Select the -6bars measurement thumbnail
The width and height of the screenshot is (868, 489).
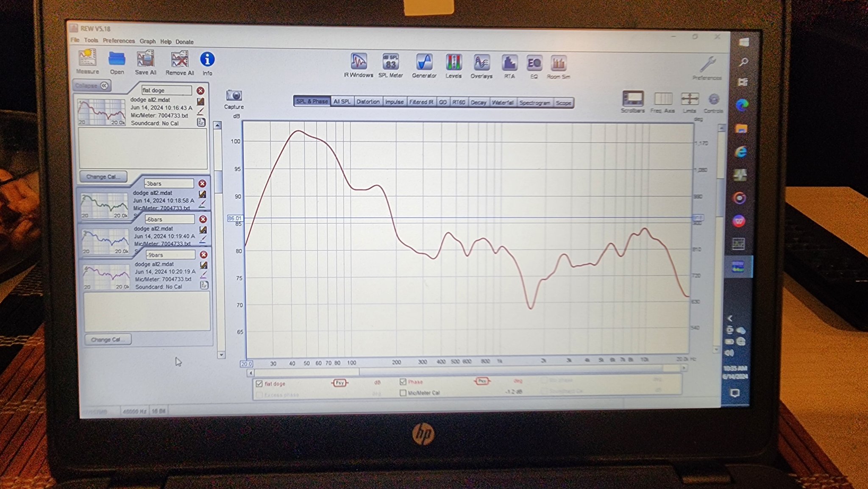[106, 242]
